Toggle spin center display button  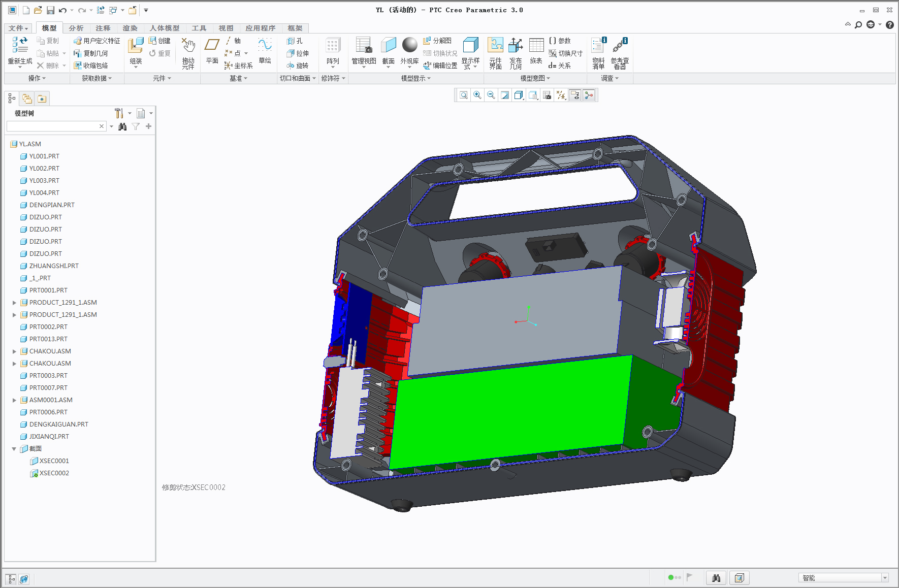click(589, 95)
